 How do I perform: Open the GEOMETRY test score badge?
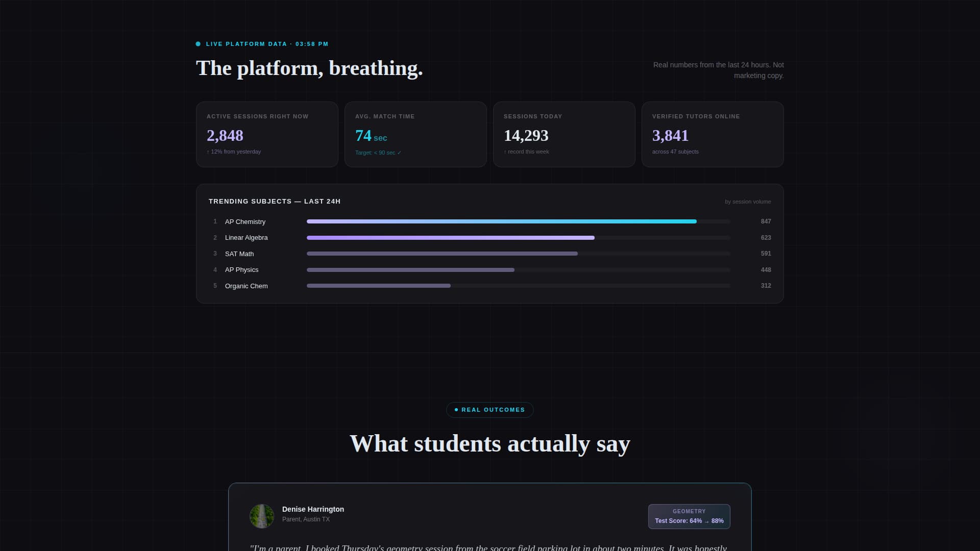tap(689, 516)
